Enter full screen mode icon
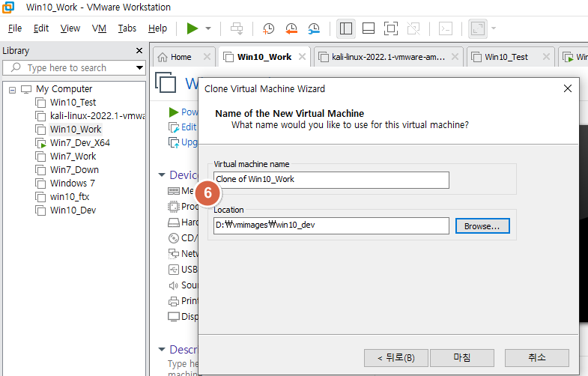Screen dimensions: 588x376 391,28
